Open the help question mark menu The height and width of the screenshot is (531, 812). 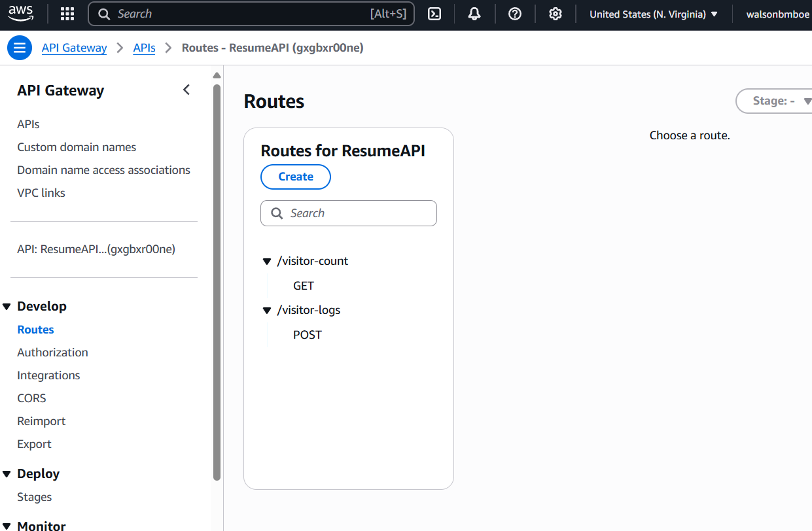[x=515, y=14]
